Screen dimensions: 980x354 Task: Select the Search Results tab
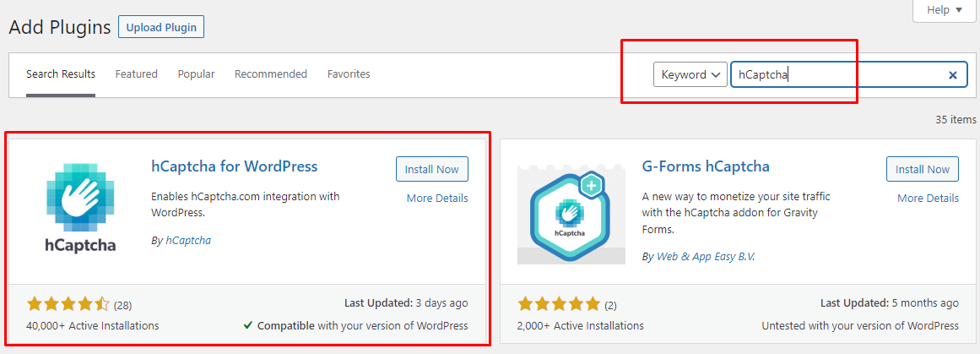pyautogui.click(x=61, y=74)
